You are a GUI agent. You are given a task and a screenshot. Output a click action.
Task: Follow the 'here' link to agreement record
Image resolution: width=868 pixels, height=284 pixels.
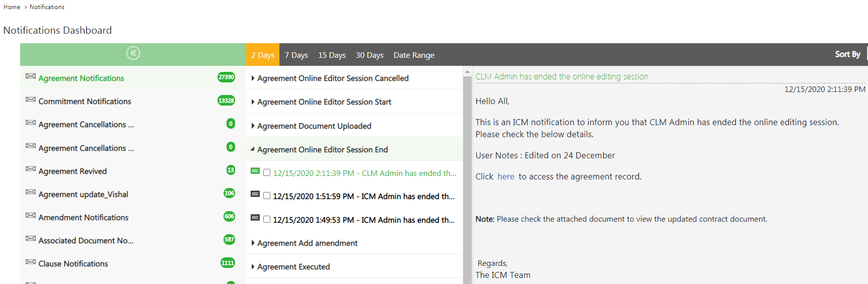pyautogui.click(x=505, y=176)
